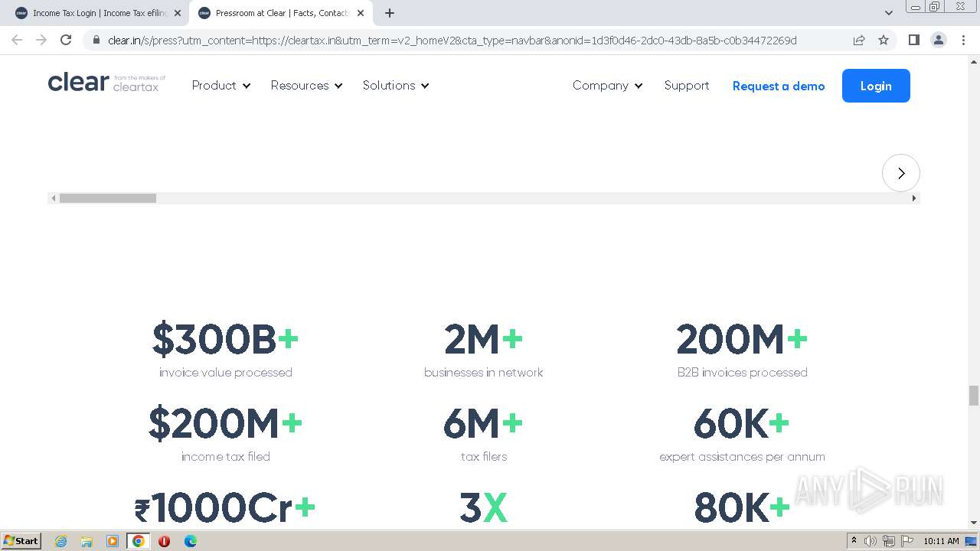Click the page scrollbar up arrow
Viewport: 980px width, 551px height.
(x=974, y=61)
